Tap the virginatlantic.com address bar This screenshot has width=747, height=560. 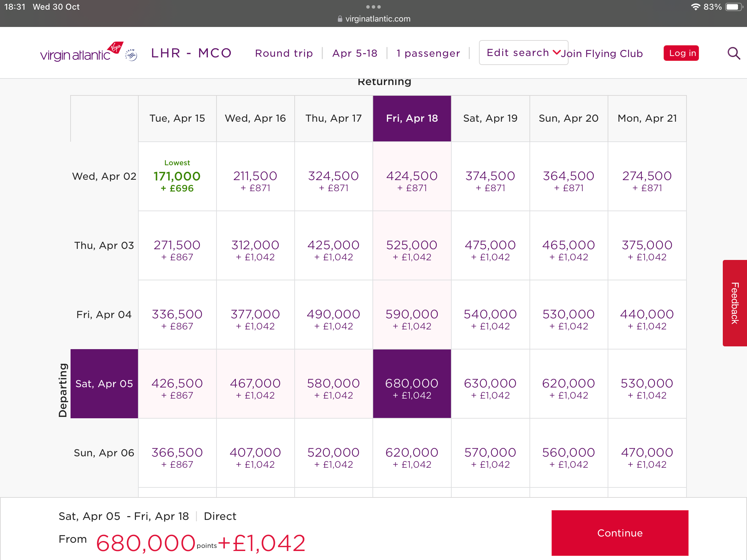[x=374, y=19]
